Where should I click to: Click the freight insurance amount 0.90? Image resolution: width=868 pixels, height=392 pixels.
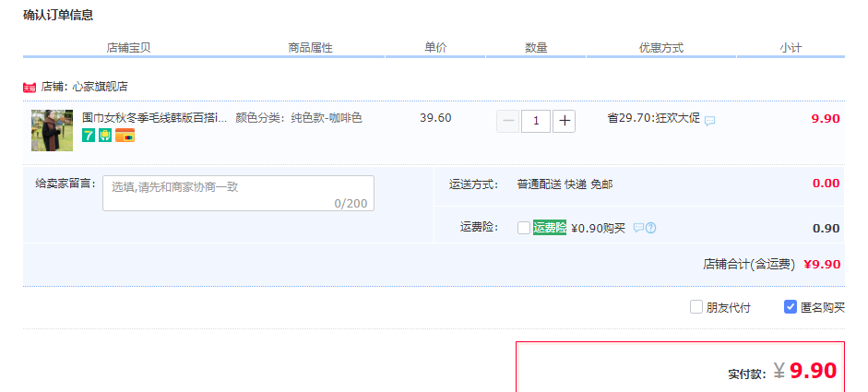tap(826, 228)
